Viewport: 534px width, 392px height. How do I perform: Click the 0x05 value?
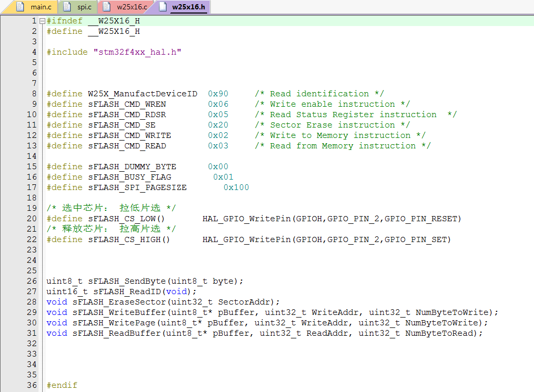pos(218,115)
